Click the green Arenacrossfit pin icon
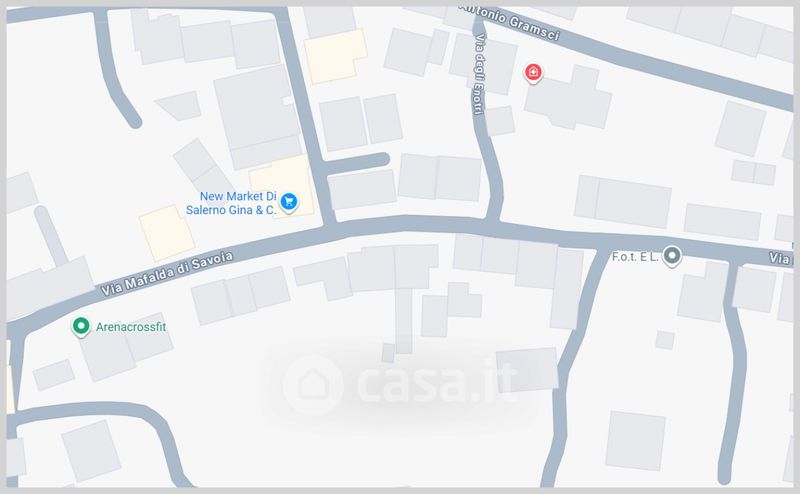800x494 pixels. pos(81,327)
